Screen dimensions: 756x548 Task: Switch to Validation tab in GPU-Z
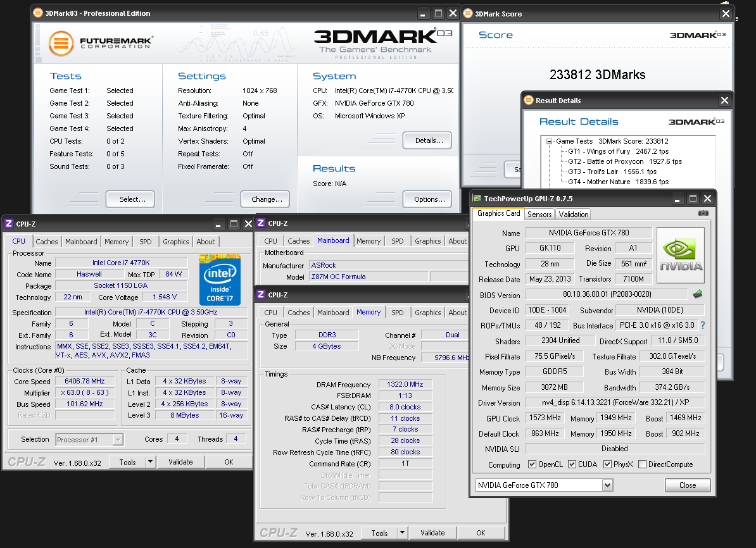tap(573, 214)
